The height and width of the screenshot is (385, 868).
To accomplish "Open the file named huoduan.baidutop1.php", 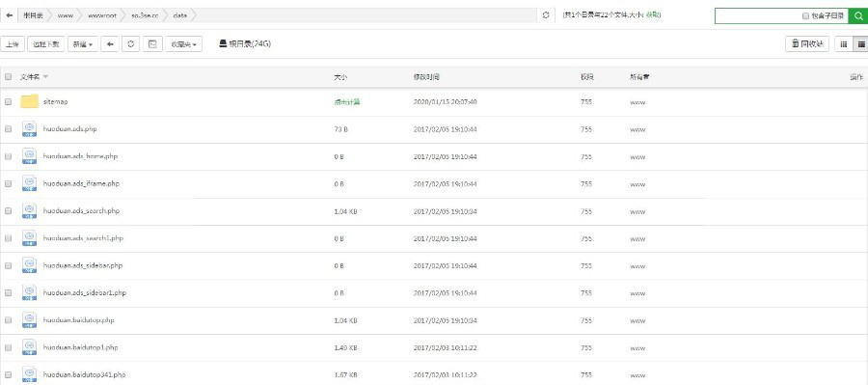I will point(80,347).
